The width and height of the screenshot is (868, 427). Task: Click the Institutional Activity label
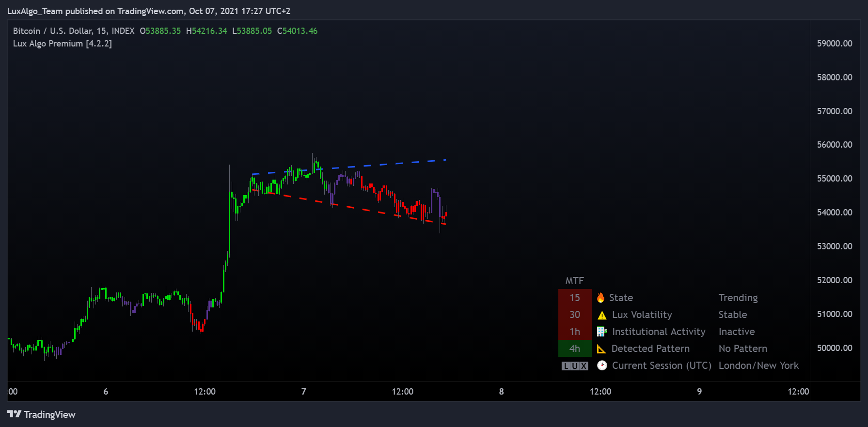(659, 332)
